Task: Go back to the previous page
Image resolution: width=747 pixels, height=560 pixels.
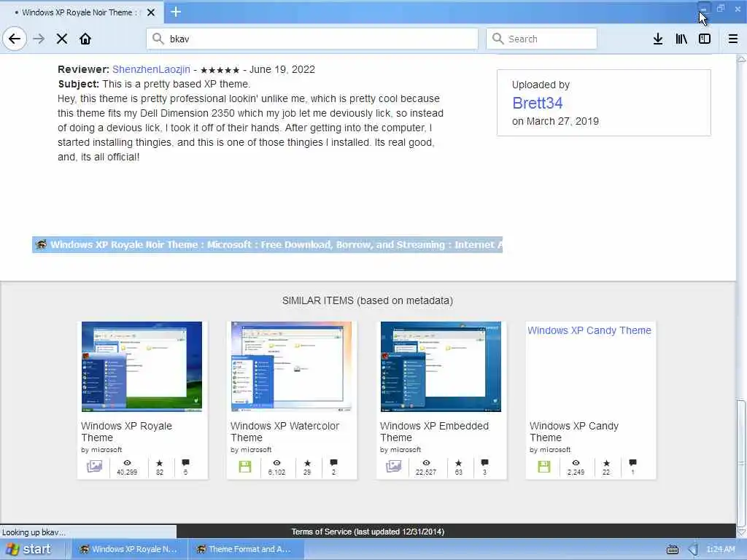Action: (x=15, y=39)
